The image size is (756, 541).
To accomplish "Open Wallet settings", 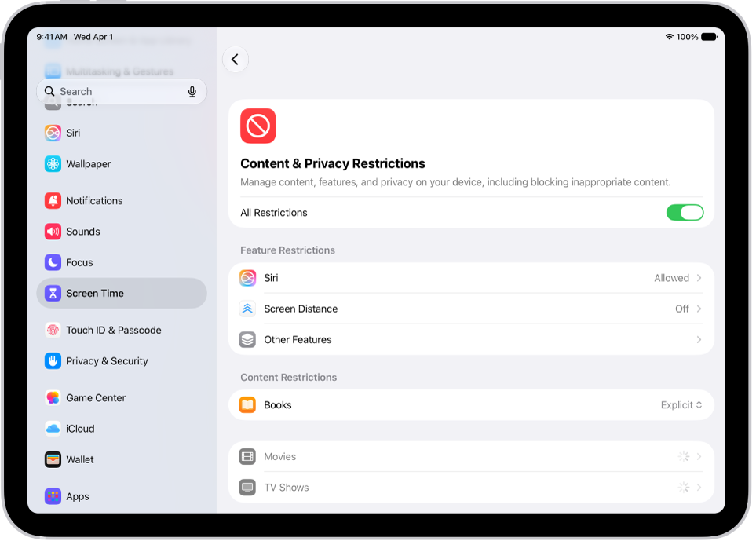I will [122, 459].
